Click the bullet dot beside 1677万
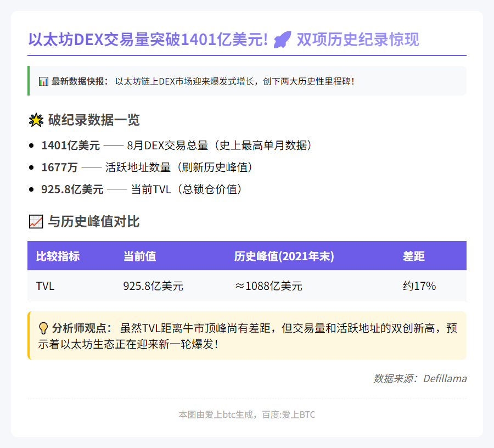Viewport: 494px width, 448px height. [31, 167]
